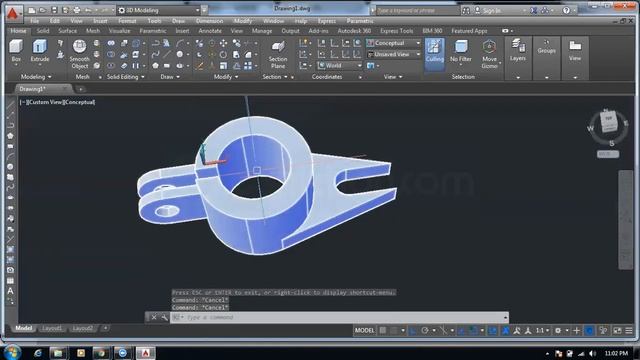Open the Layers panel button

coord(518,50)
